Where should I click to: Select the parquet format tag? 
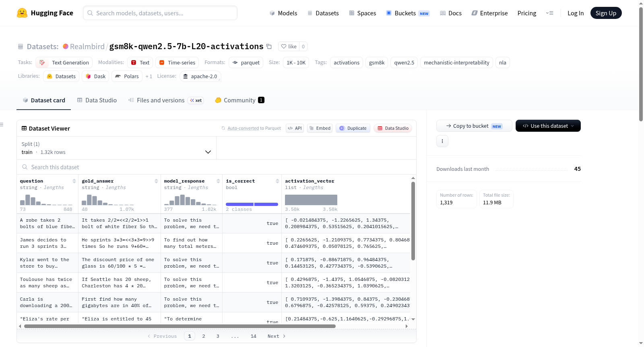click(x=246, y=62)
